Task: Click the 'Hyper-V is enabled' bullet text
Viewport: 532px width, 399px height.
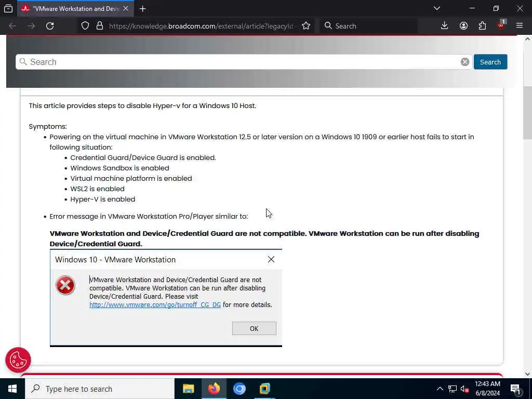Action: pyautogui.click(x=102, y=199)
